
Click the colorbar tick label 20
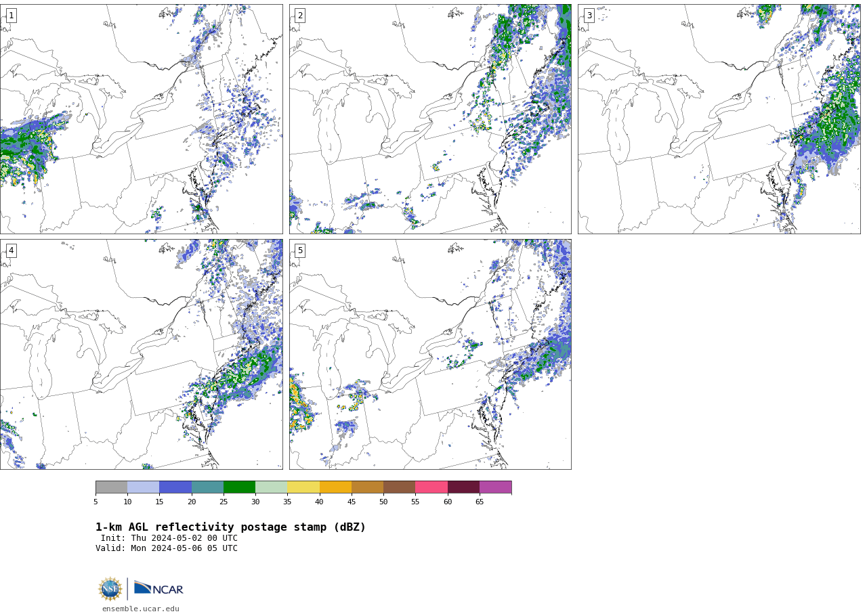tap(192, 502)
